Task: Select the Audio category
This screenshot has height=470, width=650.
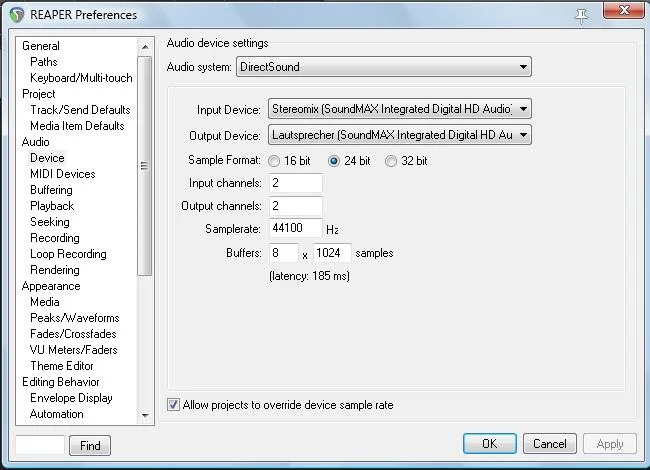Action: pyautogui.click(x=36, y=142)
